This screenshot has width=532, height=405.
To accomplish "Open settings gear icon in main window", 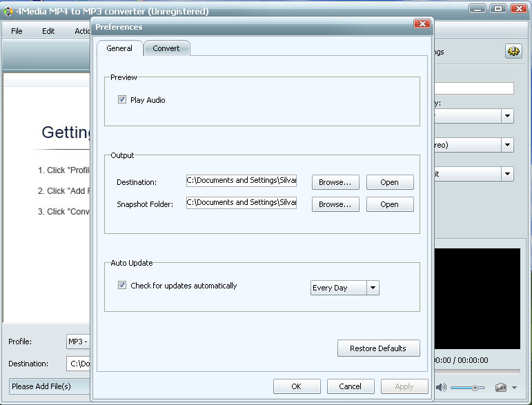I will click(x=513, y=52).
